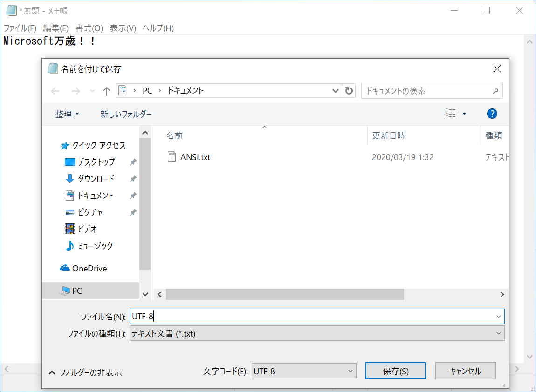Viewport: 536px width, 392px height.
Task: Open ファイルの種類 combo box
Action: [316, 333]
